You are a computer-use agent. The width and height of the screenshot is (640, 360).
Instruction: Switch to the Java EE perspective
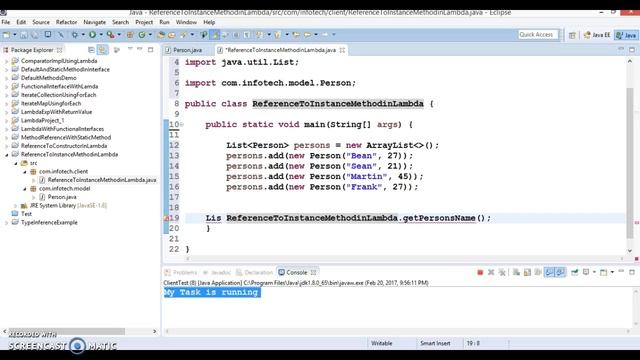click(x=597, y=35)
